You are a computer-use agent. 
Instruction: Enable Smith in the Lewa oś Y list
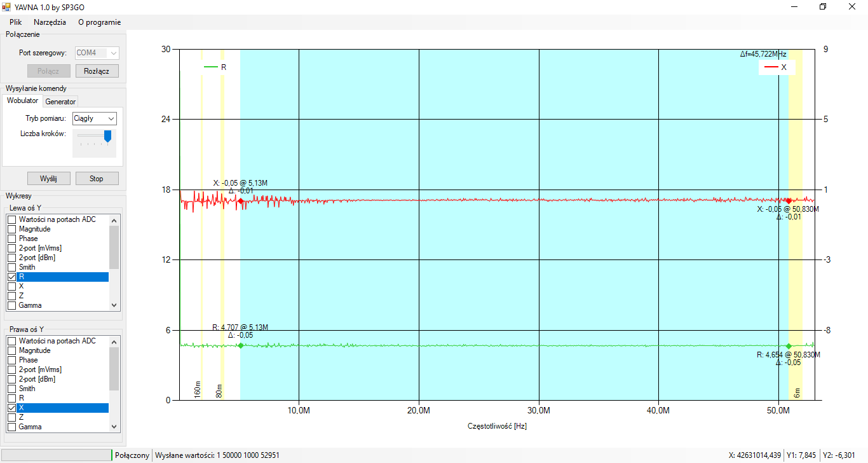tap(11, 267)
